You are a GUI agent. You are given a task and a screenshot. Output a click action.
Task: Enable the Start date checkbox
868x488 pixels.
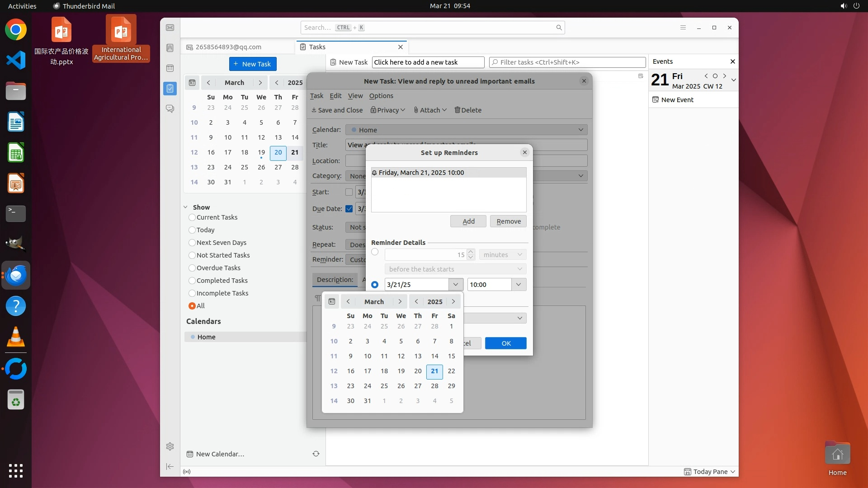[x=349, y=192]
